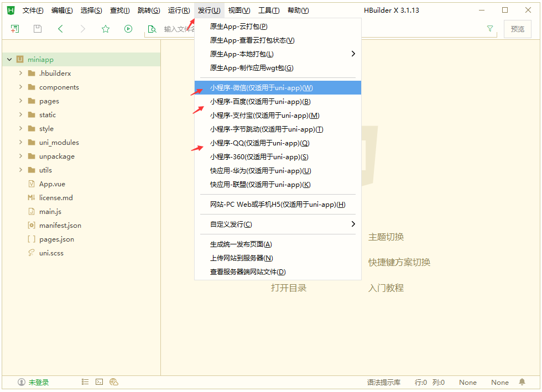Expand the uni_modules folder

[x=20, y=143]
